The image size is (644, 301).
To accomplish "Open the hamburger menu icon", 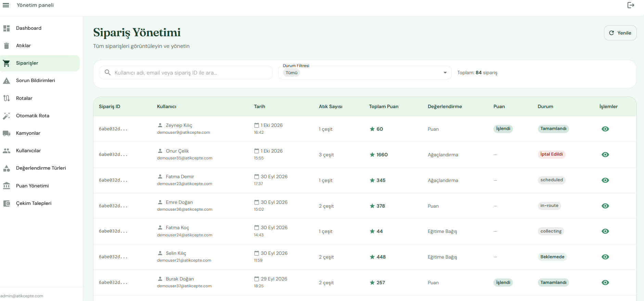I will tap(6, 5).
